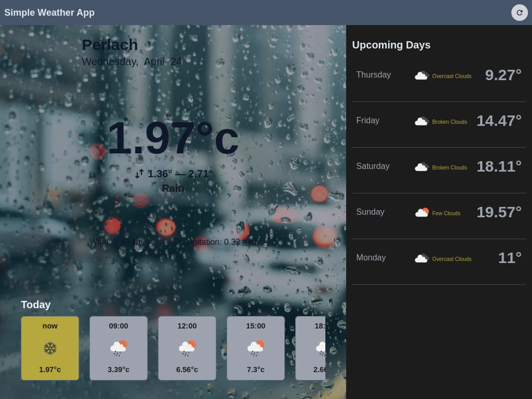Click Saturday's Broken Clouds description
The image size is (532, 399).
[449, 167]
